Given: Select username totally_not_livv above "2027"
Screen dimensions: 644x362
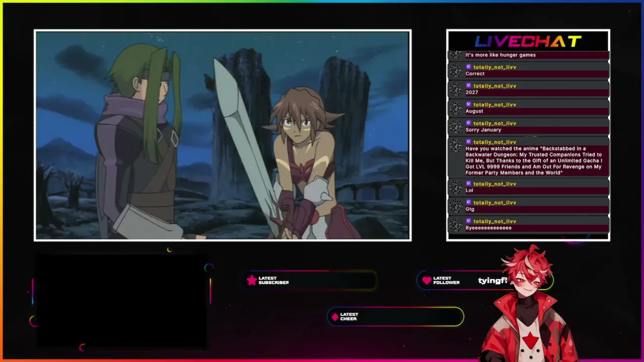Looking at the screenshot, I should pyautogui.click(x=495, y=86).
